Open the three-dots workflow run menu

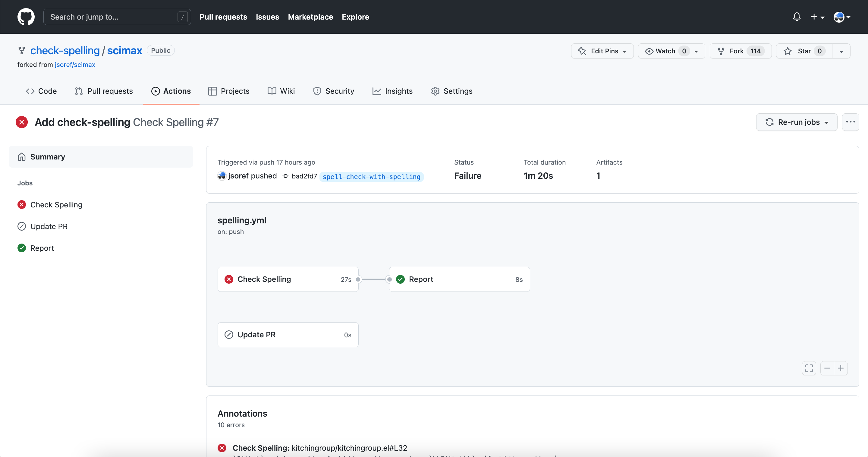(850, 122)
